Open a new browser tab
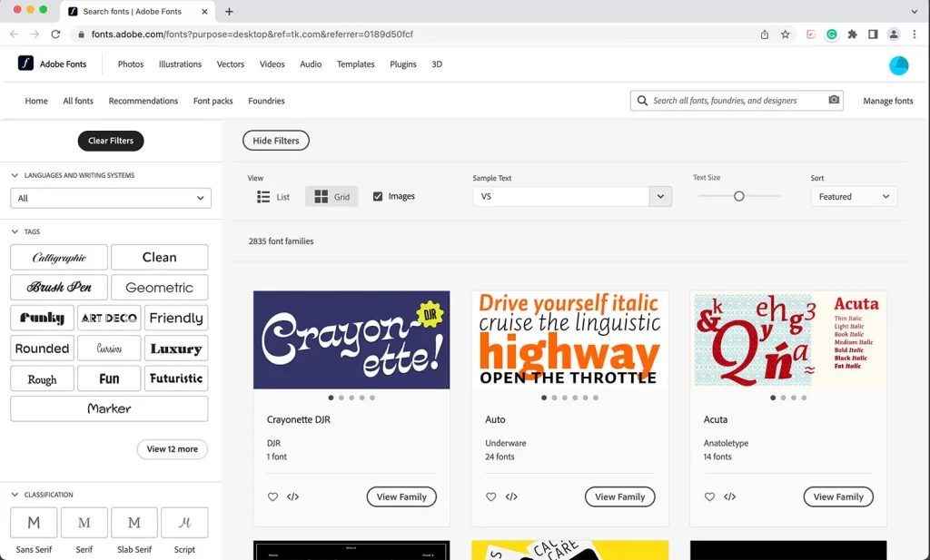The image size is (930, 560). click(x=229, y=11)
